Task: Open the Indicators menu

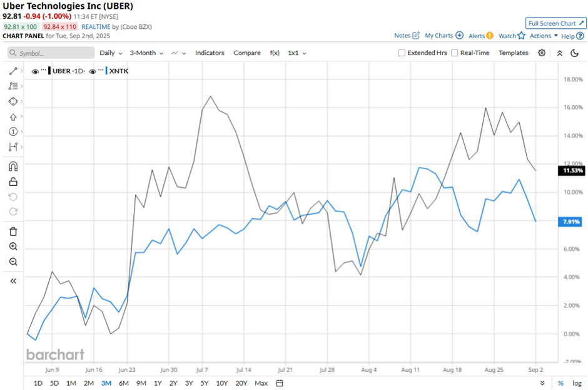Action: coord(210,53)
